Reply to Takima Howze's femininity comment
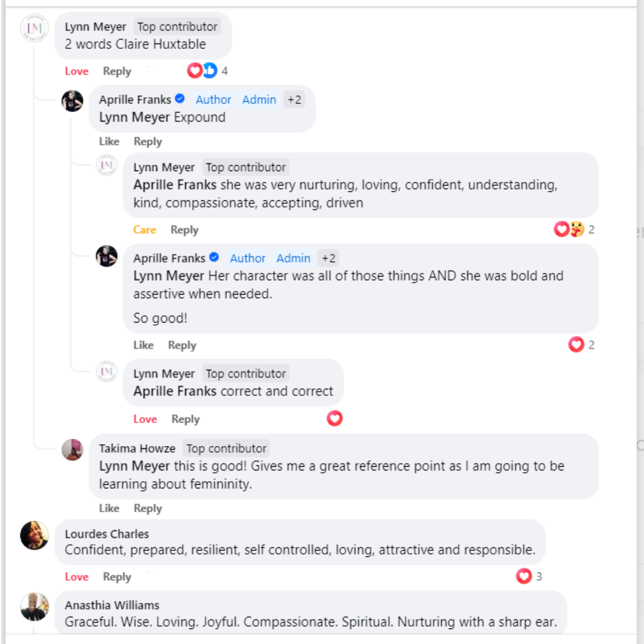The image size is (644, 644). click(x=148, y=509)
